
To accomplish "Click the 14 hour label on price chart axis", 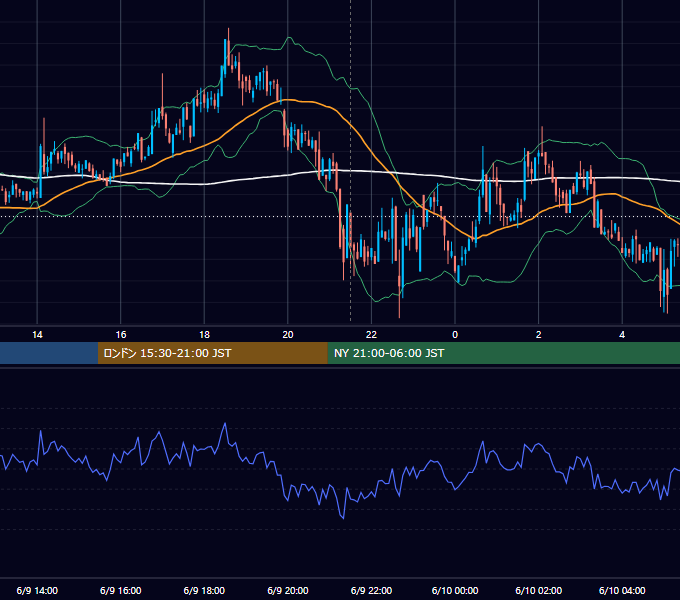I will [x=37, y=335].
